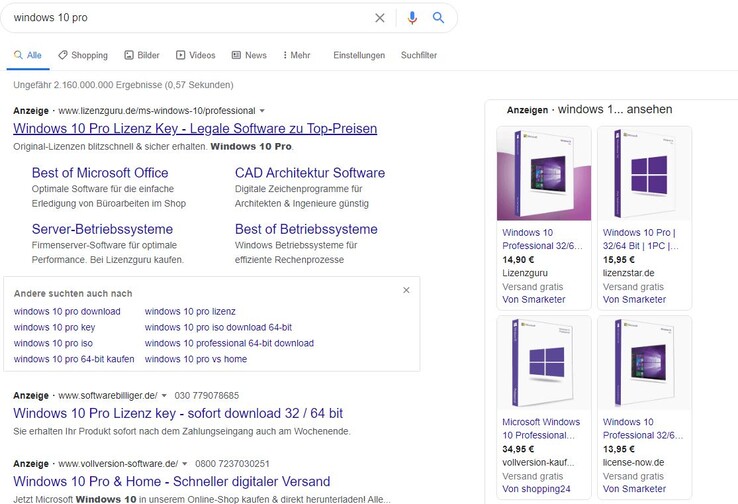Viewport: 738px width, 504px height.
Task: Open Suchfilter options
Action: pyautogui.click(x=419, y=55)
